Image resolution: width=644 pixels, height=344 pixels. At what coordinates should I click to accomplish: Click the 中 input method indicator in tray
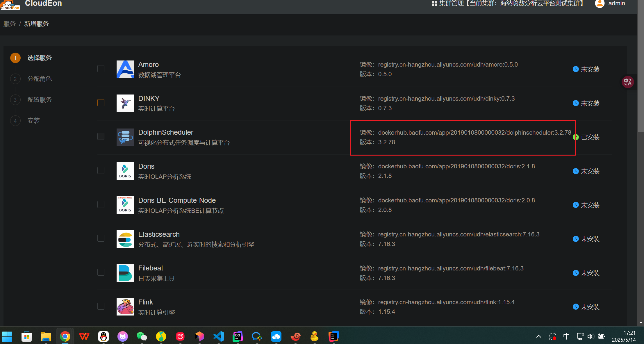tap(566, 336)
